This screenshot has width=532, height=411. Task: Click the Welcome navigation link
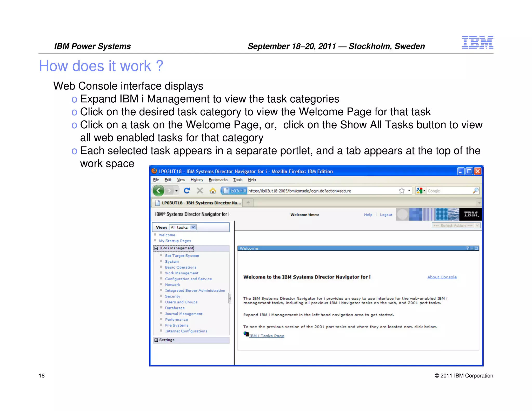[167, 235]
